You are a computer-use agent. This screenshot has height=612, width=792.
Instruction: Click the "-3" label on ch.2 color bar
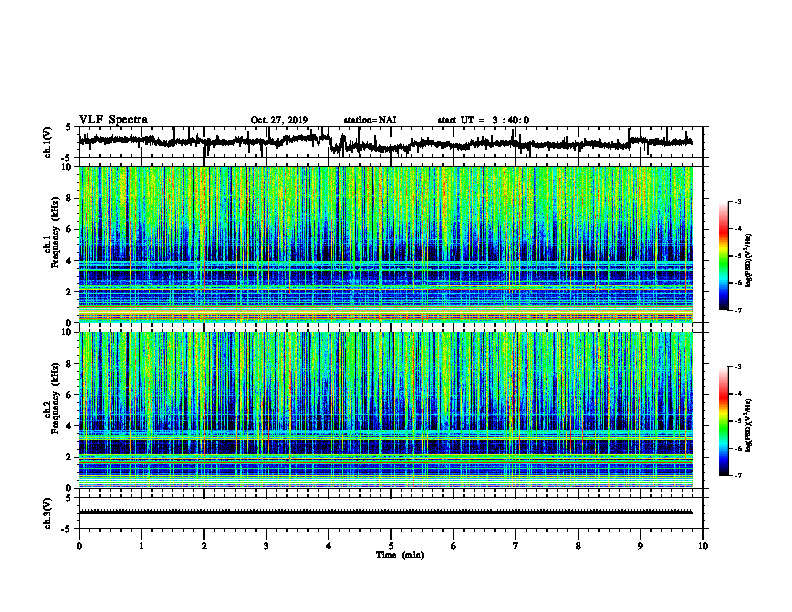pos(738,367)
